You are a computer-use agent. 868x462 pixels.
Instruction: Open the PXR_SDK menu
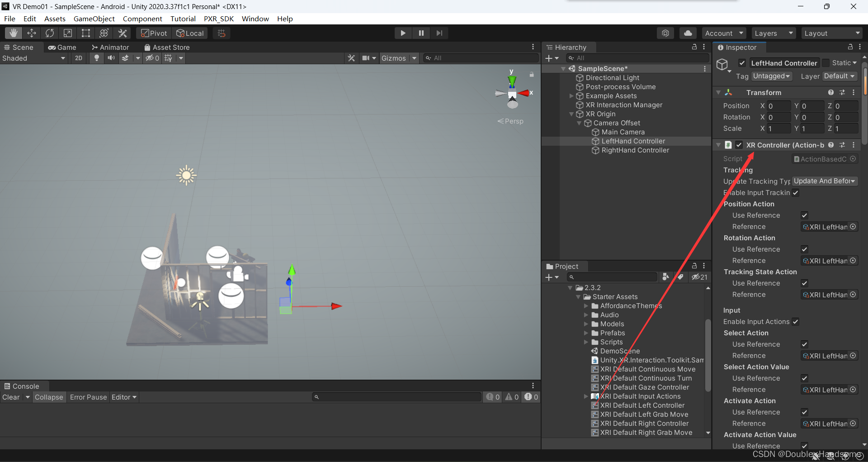click(x=218, y=19)
